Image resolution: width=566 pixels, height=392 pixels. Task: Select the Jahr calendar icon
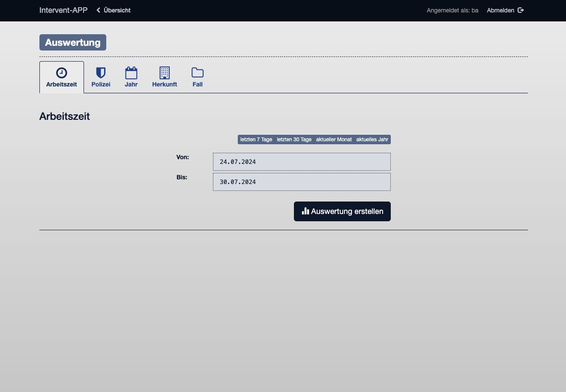click(131, 73)
